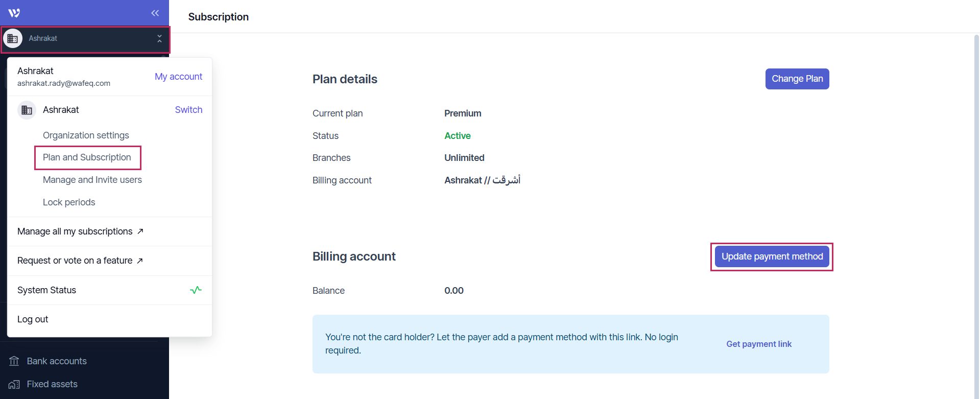Click the Wafeq logo icon
Viewport: 980px width, 399px height.
click(x=14, y=13)
